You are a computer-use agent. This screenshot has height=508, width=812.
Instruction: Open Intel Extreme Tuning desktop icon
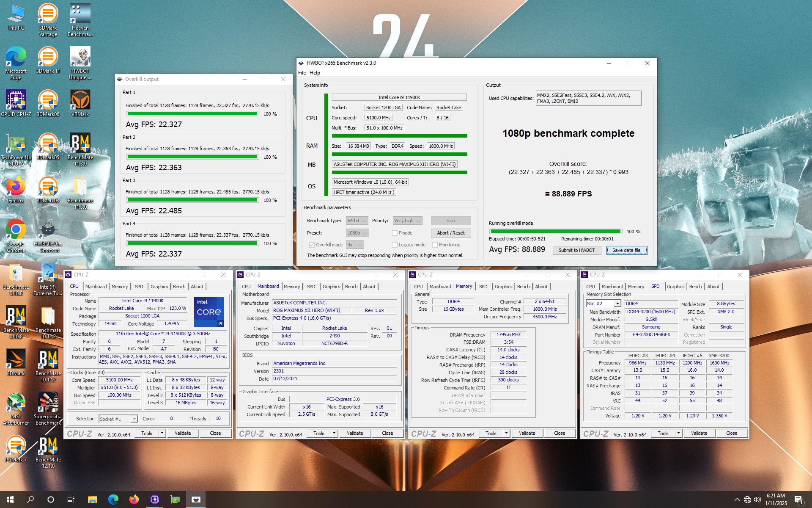pos(48,279)
